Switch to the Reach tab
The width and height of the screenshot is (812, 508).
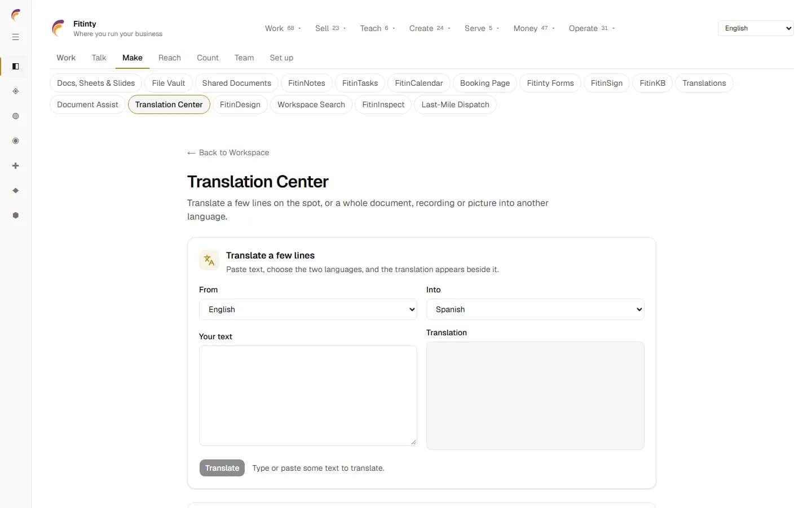[170, 58]
